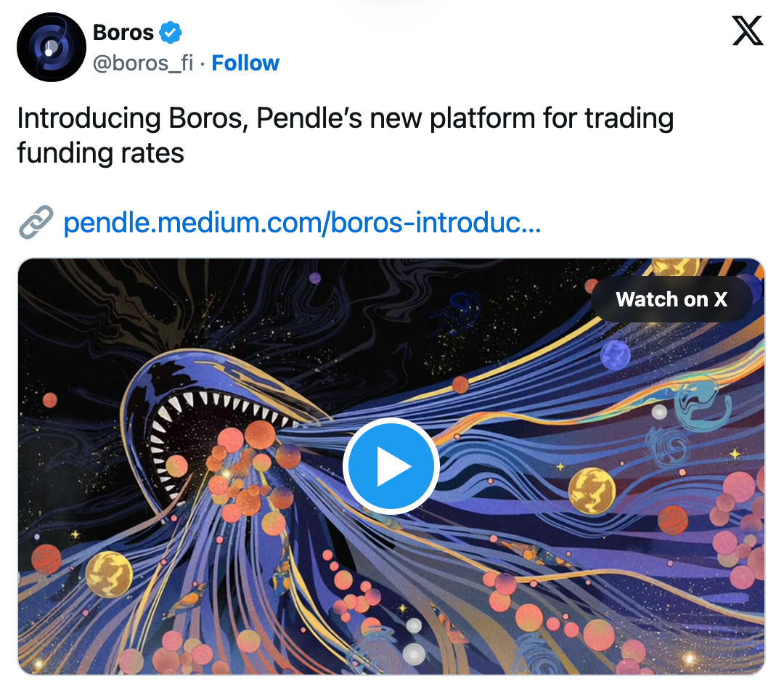Open the pendle.medium.com article link
The image size is (784, 684).
click(x=302, y=223)
